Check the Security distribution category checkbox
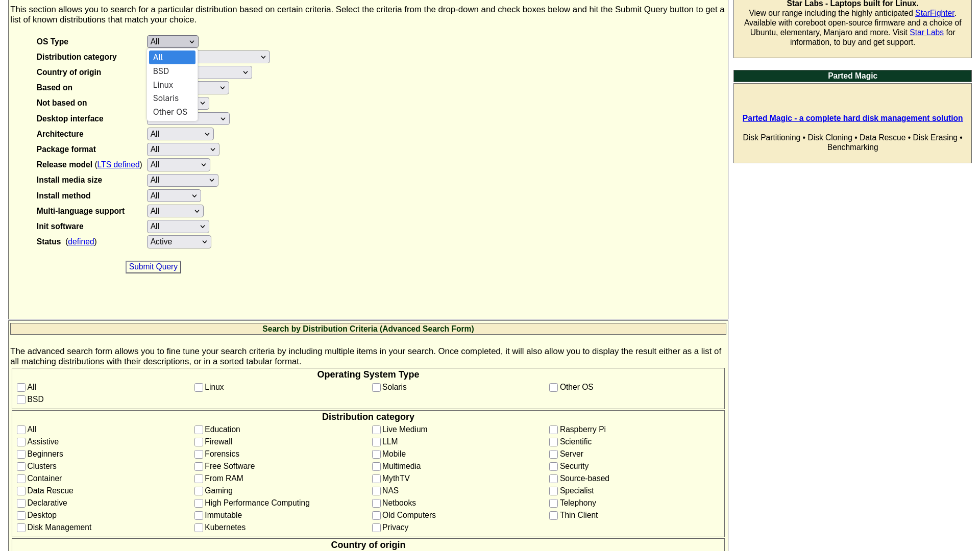Screen dimensions: 980x551 pos(553,466)
